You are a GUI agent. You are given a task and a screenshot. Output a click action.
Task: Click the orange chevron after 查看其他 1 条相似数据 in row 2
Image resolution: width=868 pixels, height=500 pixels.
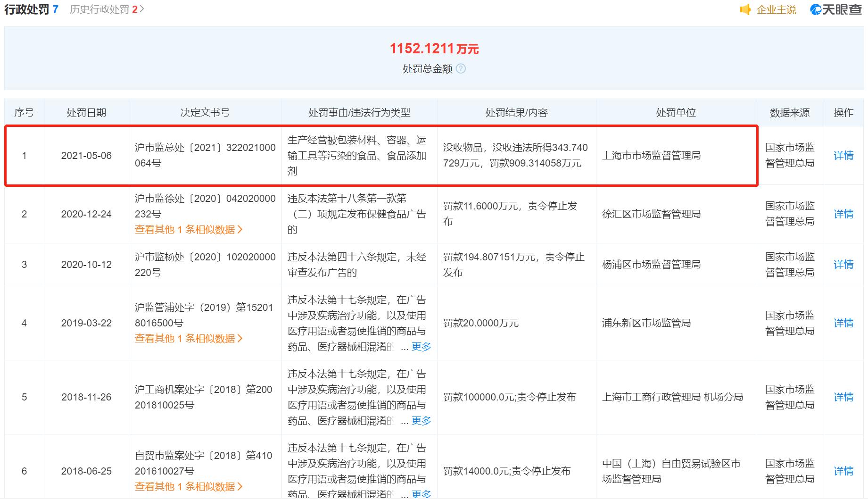pyautogui.click(x=240, y=230)
